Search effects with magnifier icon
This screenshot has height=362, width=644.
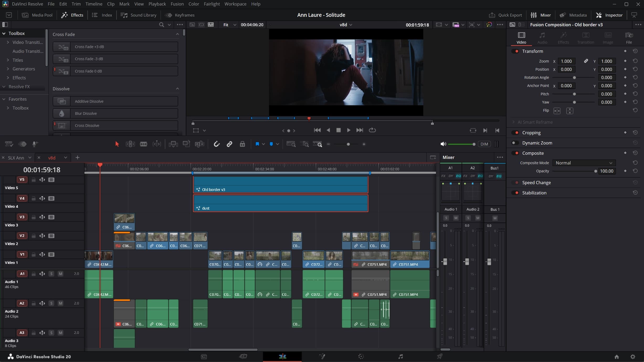tap(161, 25)
